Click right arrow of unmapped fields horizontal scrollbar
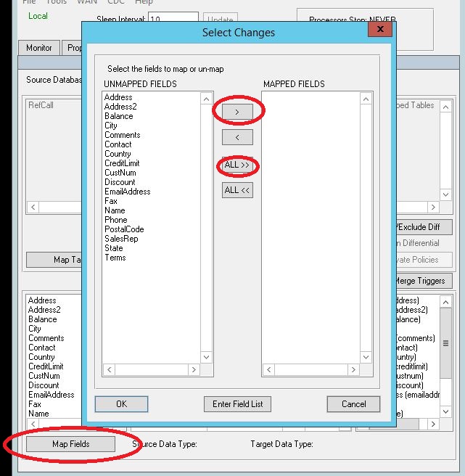The height and width of the screenshot is (476, 465). click(194, 369)
